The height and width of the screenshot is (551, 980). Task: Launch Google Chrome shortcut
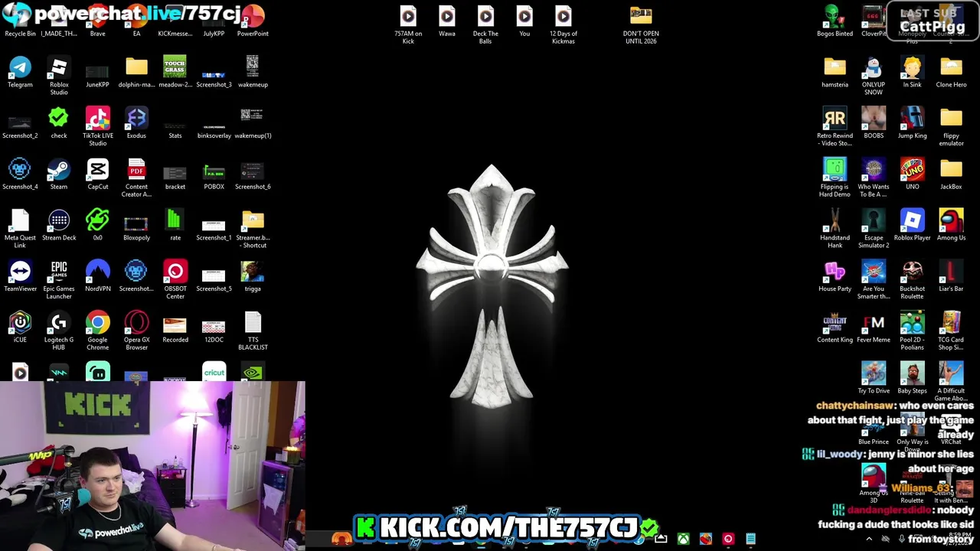(x=97, y=331)
